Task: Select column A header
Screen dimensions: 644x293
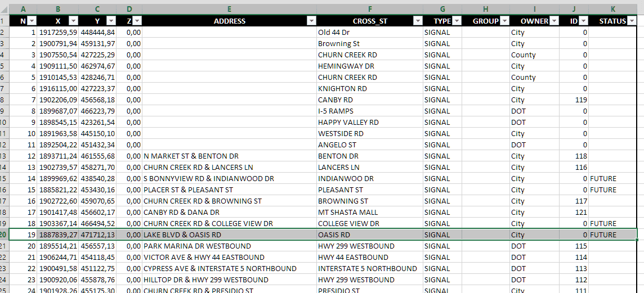Action: tap(23, 8)
